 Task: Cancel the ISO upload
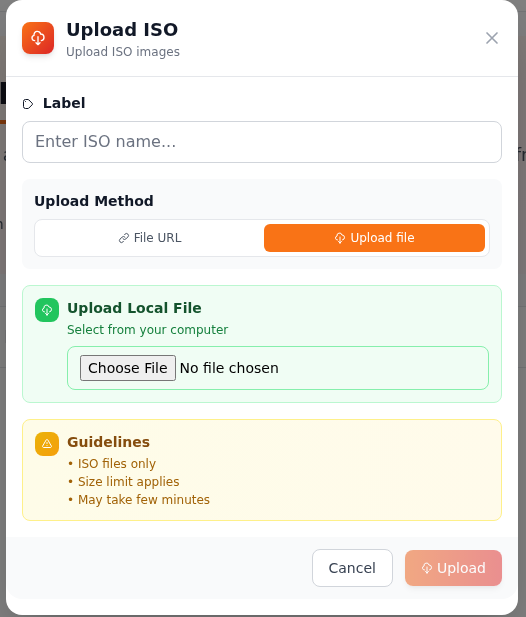(352, 568)
